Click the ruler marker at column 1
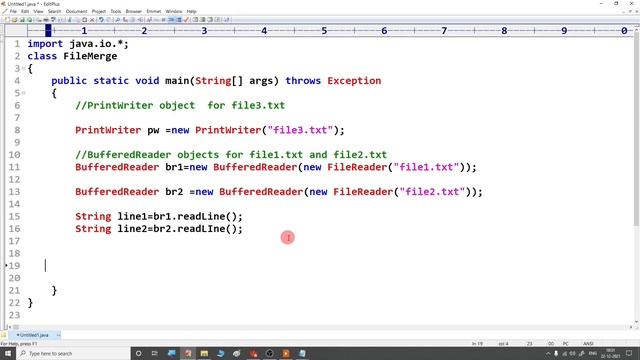This screenshot has height=360, width=640. [84, 31]
